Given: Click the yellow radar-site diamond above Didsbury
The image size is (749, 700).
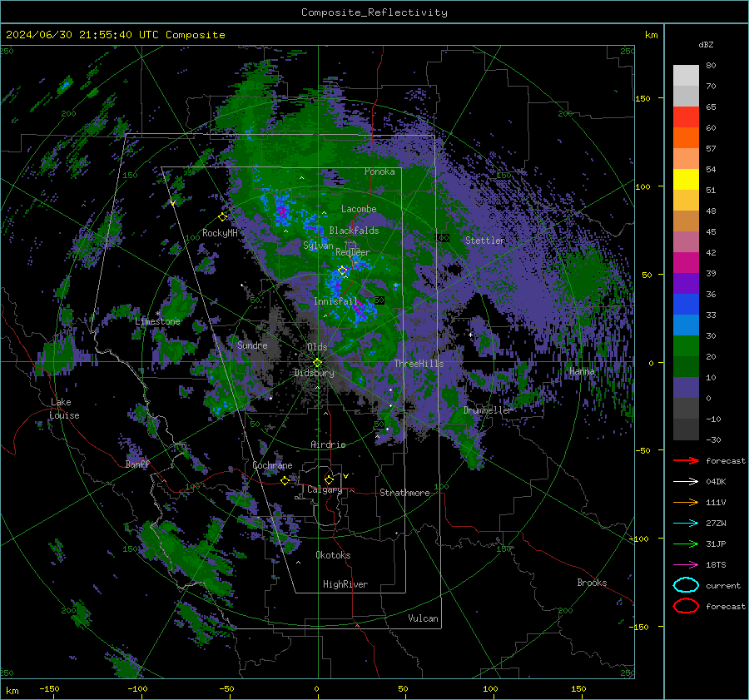Looking at the screenshot, I should [x=317, y=363].
